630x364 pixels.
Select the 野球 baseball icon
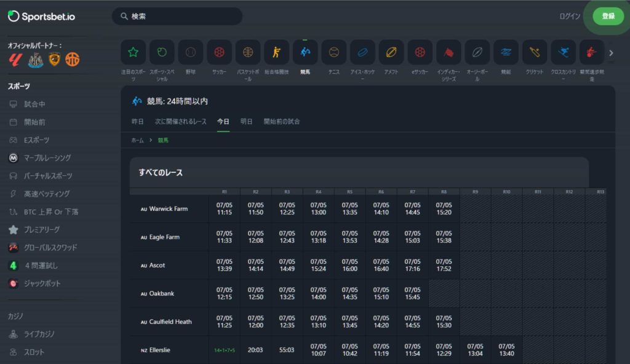[191, 52]
